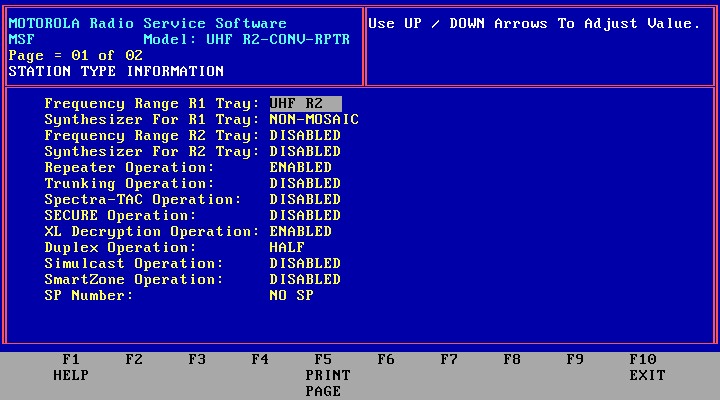Image resolution: width=720 pixels, height=400 pixels.
Task: Click the 'XL Decryption Operation:' label
Action: tap(152, 232)
